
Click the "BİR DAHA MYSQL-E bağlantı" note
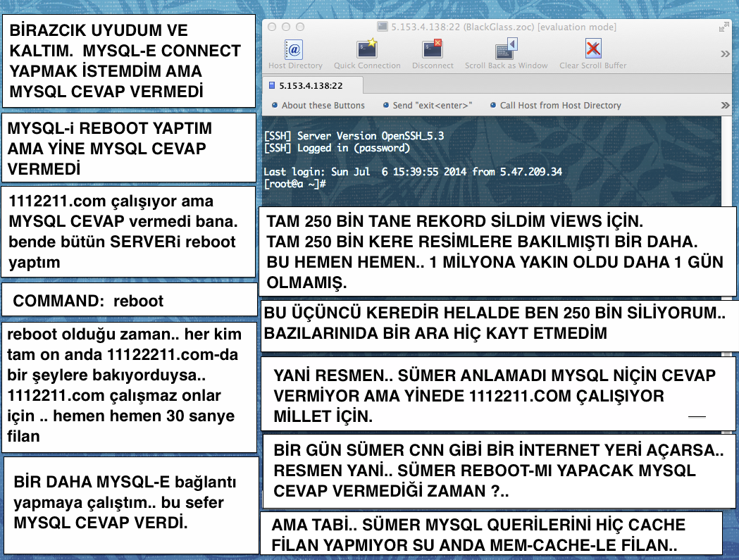(131, 505)
